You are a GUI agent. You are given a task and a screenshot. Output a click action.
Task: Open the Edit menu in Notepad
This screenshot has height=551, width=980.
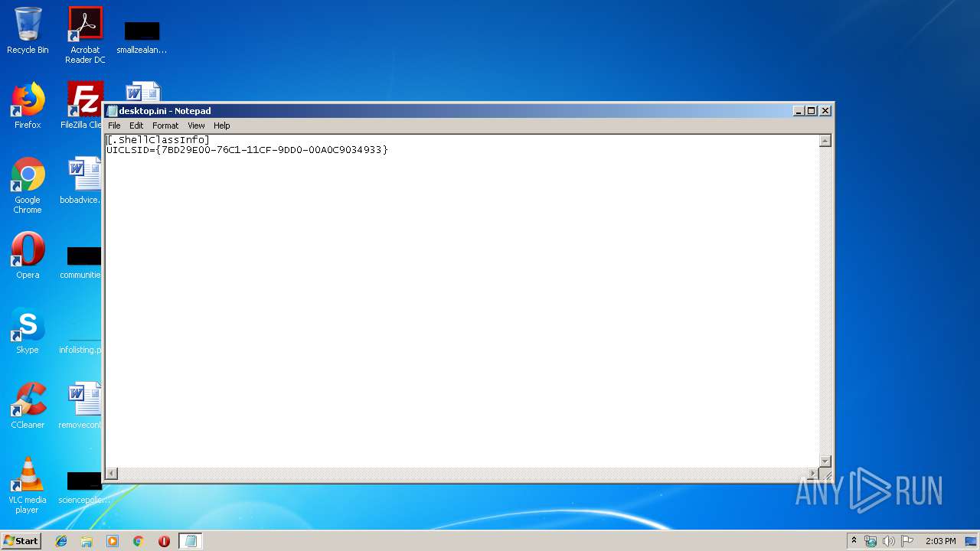pos(136,126)
